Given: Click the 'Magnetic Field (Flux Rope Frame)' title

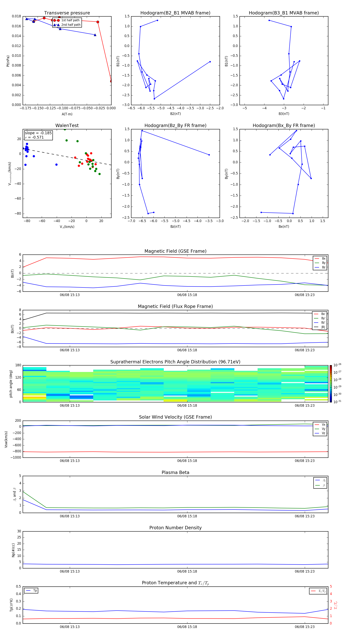Looking at the screenshot, I should tap(175, 307).
